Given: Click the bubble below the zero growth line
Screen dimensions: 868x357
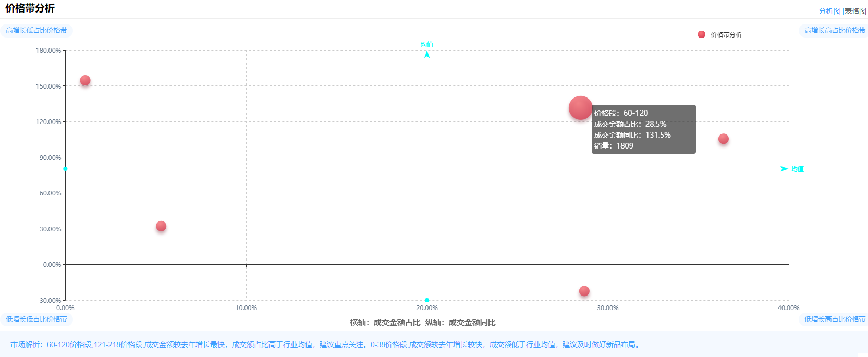Looking at the screenshot, I should (584, 291).
